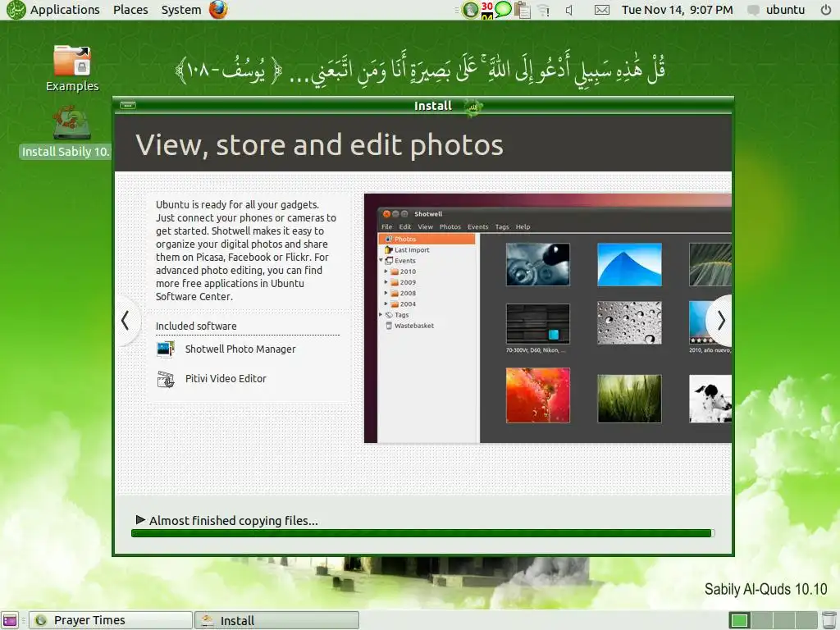Select the first active workspace

[739, 620]
